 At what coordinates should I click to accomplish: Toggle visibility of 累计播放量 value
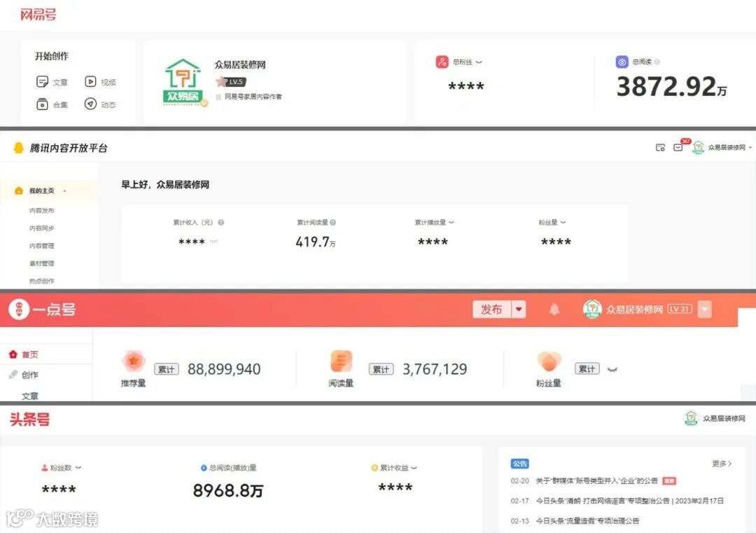coord(451,222)
